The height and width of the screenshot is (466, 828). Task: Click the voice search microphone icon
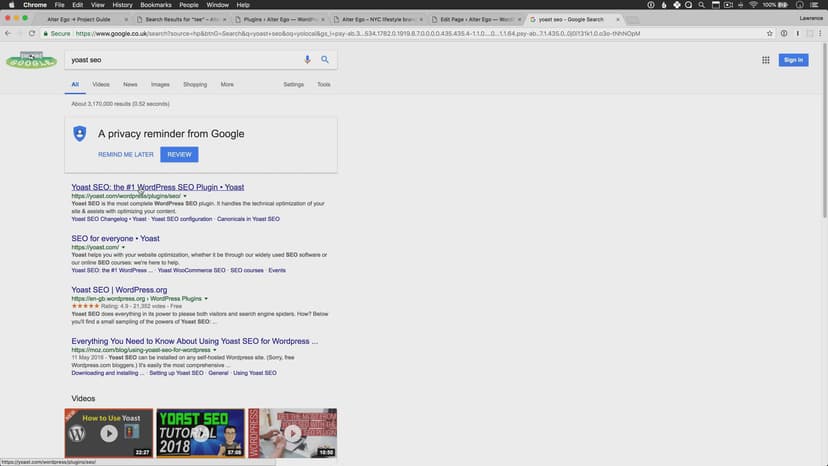[x=307, y=60]
